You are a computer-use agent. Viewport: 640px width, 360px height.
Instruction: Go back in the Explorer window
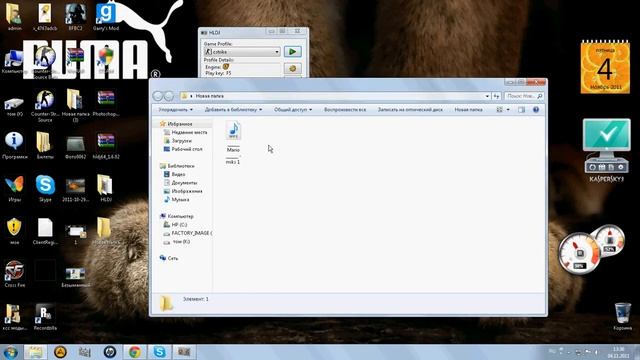point(158,96)
